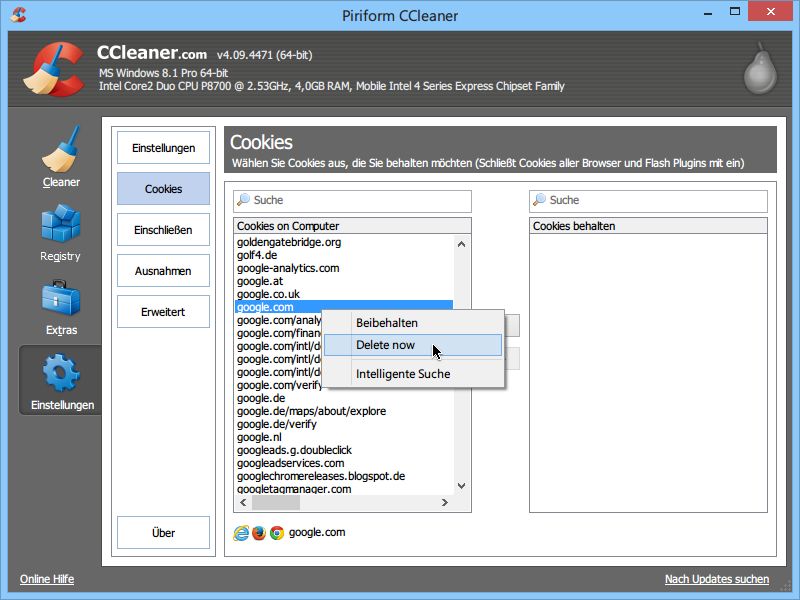Maximize the CCleaner window
This screenshot has width=800, height=600.
pos(735,12)
